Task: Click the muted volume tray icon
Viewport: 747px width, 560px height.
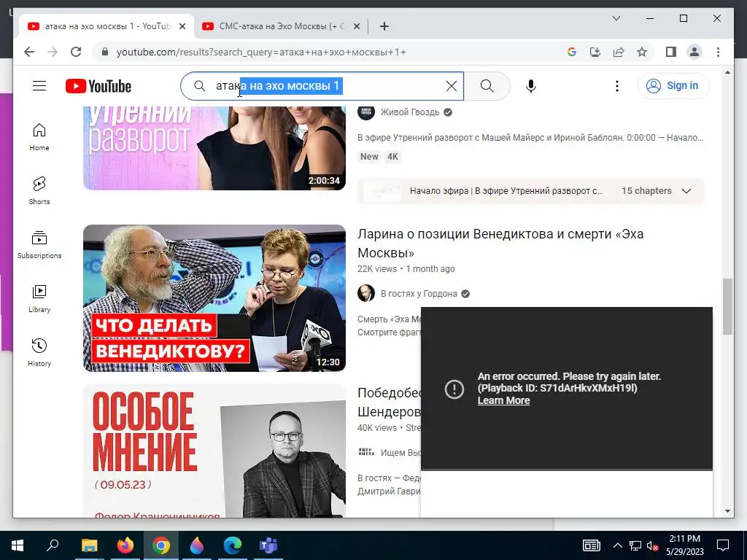Action: click(653, 545)
